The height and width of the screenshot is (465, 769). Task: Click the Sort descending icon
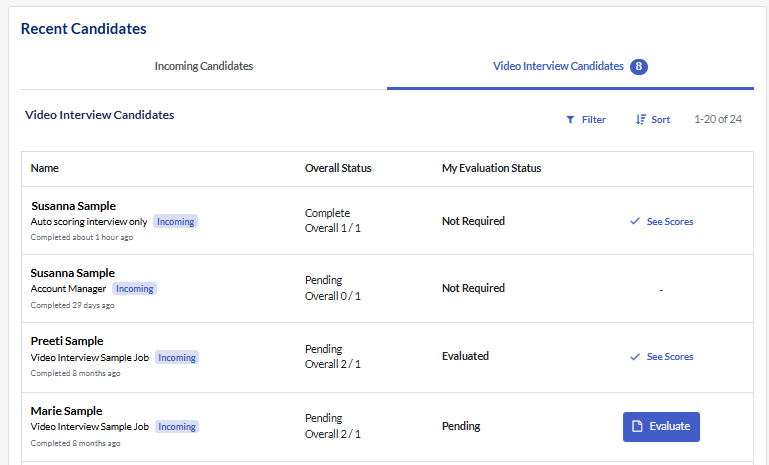point(641,120)
